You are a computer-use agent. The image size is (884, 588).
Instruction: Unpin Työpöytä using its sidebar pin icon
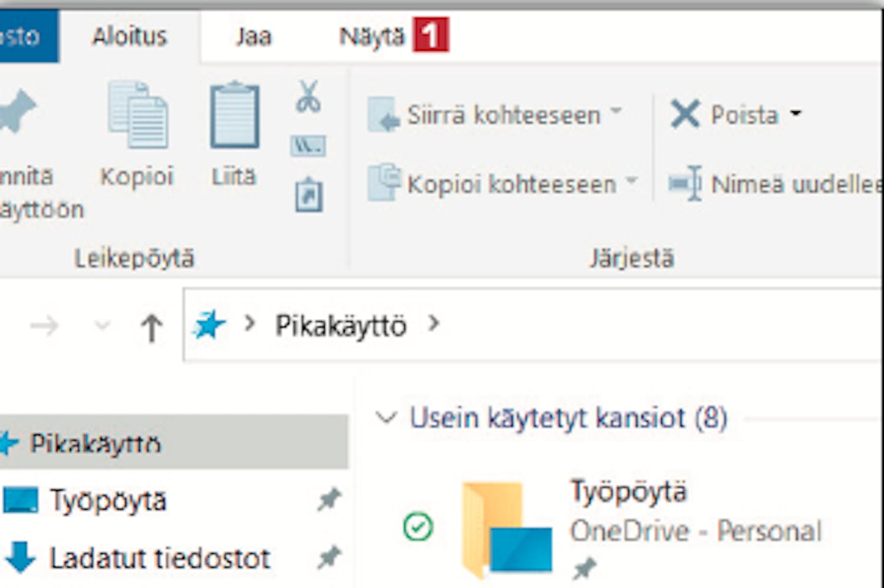click(x=329, y=500)
